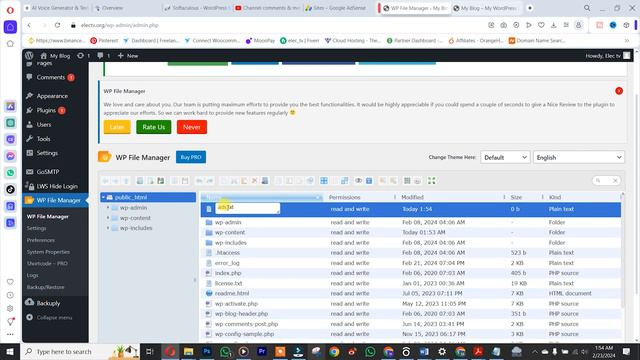This screenshot has height=360, width=640.
Task: Select the error_log file row
Action: pos(411,263)
